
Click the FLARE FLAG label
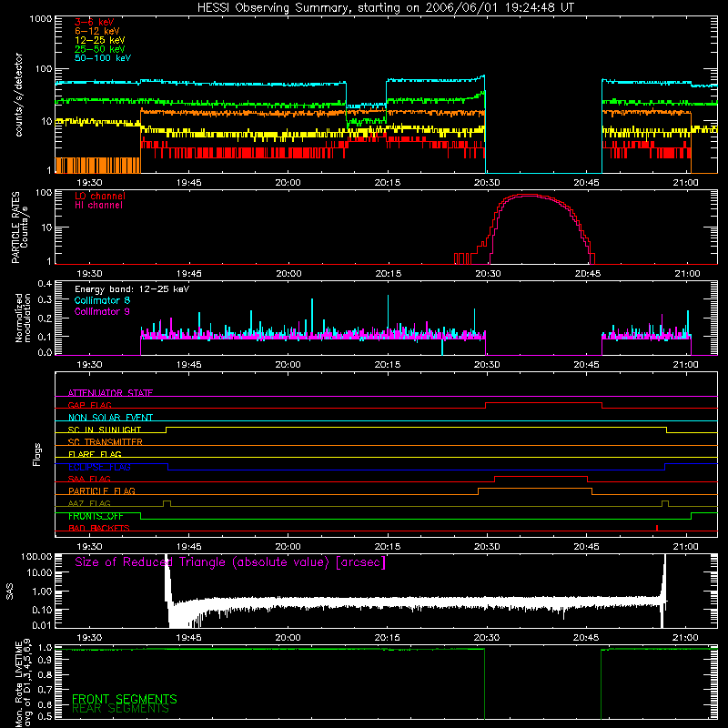click(95, 454)
